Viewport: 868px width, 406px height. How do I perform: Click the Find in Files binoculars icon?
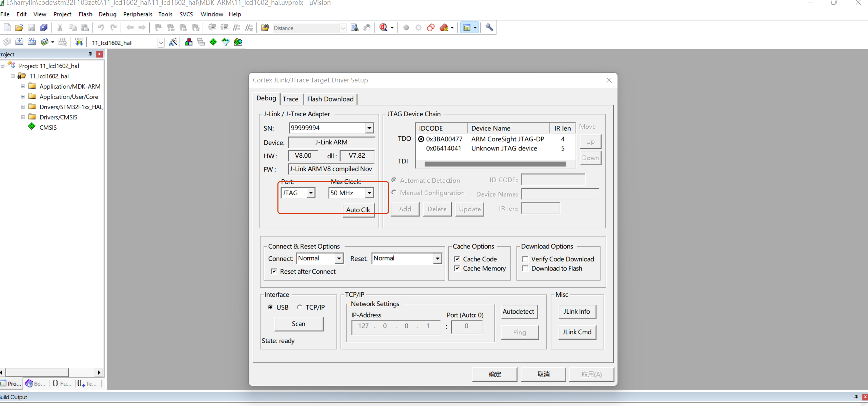tap(265, 28)
